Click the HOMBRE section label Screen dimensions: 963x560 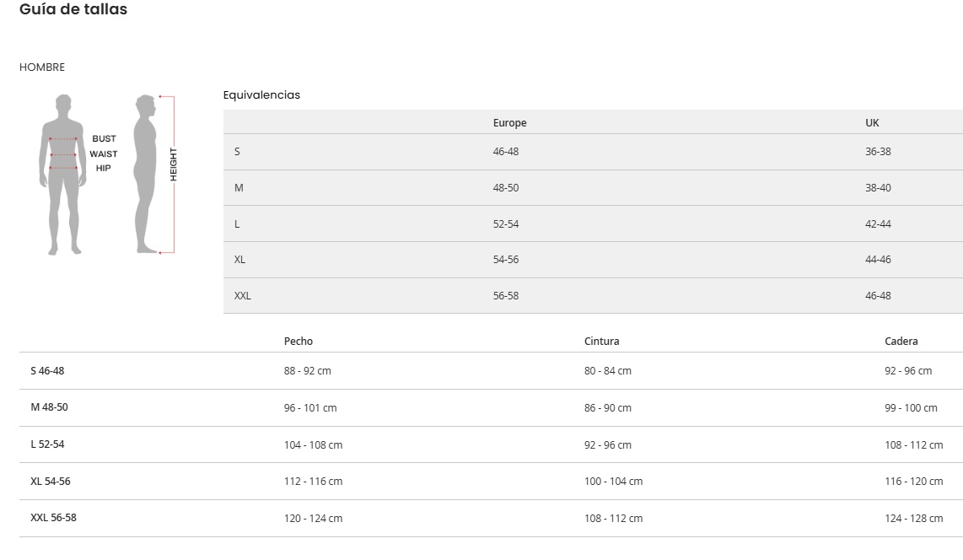[x=42, y=67]
